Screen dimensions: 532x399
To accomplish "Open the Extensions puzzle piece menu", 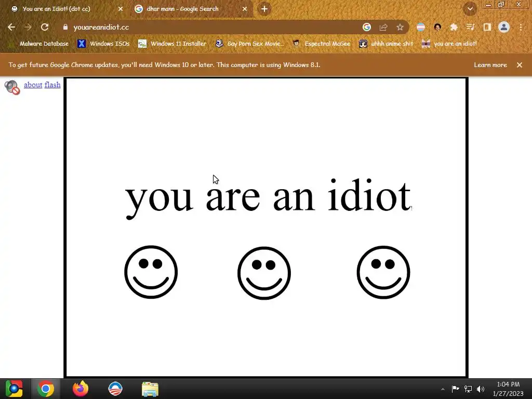I will (454, 27).
